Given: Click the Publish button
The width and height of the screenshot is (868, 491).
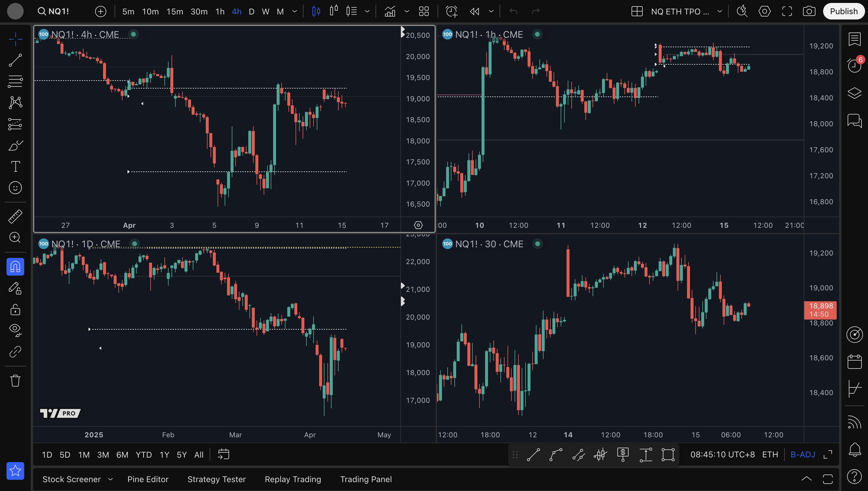Looking at the screenshot, I should [x=843, y=12].
